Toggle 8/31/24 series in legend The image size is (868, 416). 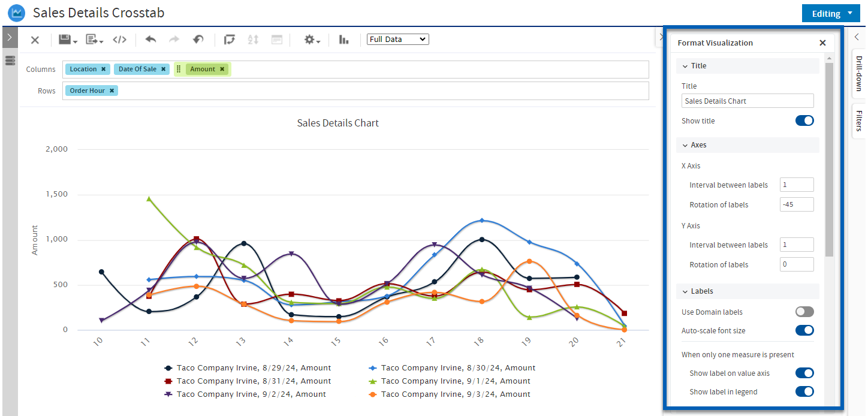248,381
